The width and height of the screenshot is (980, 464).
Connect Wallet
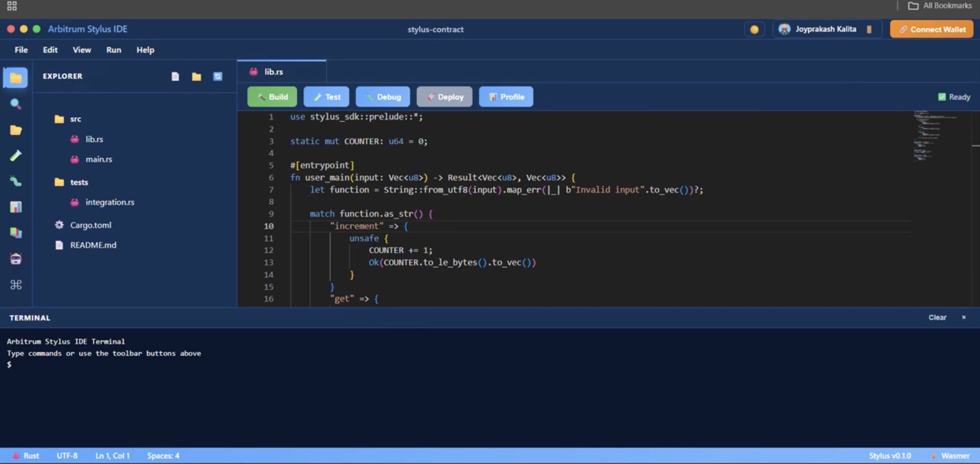932,29
